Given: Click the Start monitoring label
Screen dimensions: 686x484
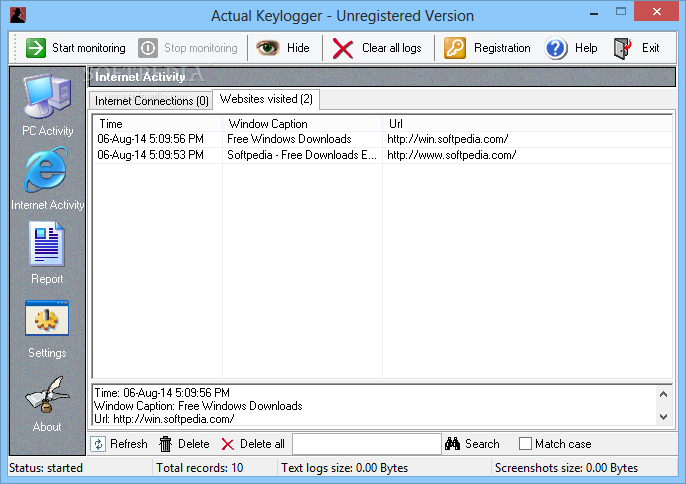Looking at the screenshot, I should (89, 48).
